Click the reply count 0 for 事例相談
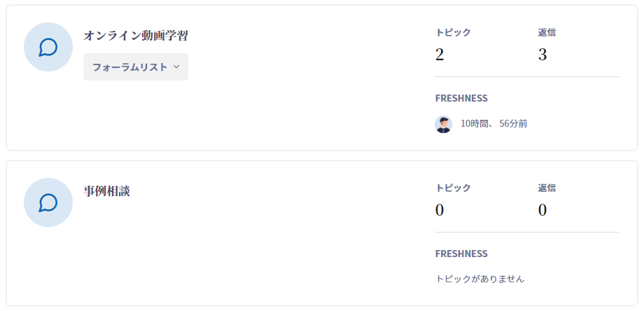This screenshot has height=311, width=644. (542, 210)
